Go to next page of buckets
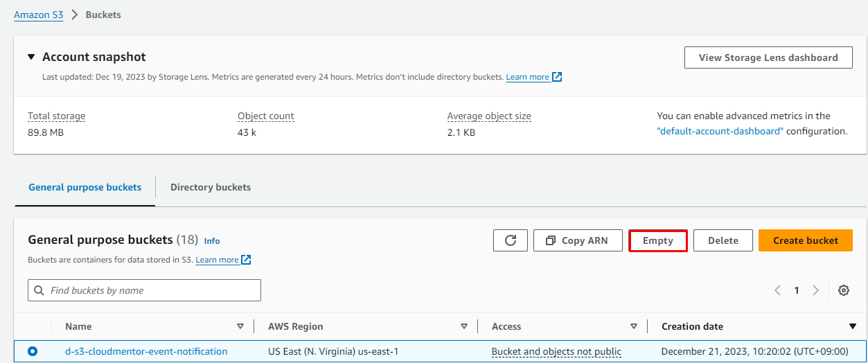The height and width of the screenshot is (363, 868). click(815, 290)
